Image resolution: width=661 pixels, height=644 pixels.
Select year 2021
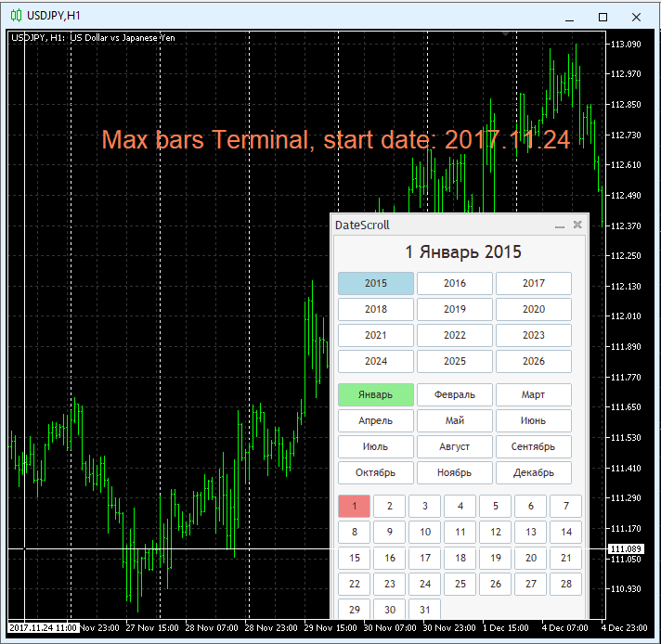(376, 336)
